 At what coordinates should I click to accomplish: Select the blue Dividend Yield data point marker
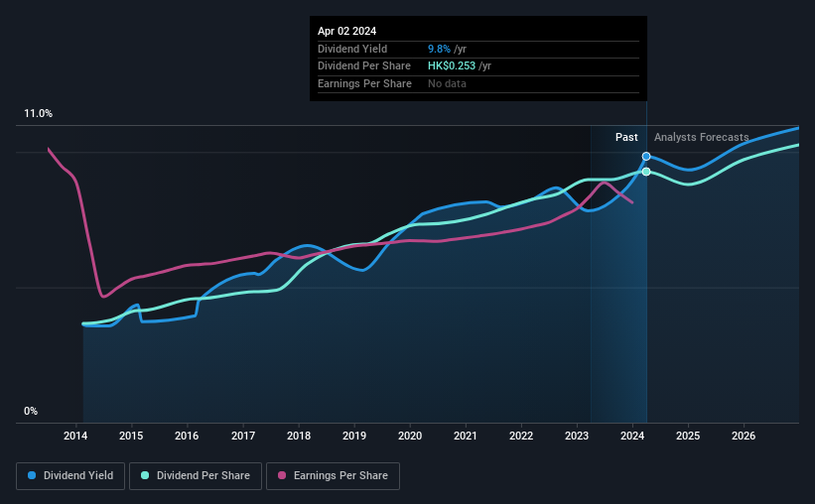coord(646,157)
